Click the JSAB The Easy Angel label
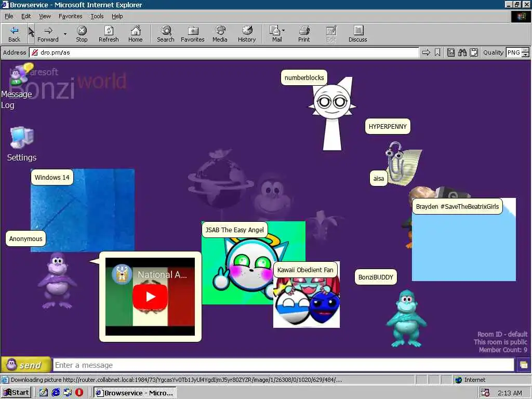This screenshot has height=399, width=532. click(x=234, y=230)
